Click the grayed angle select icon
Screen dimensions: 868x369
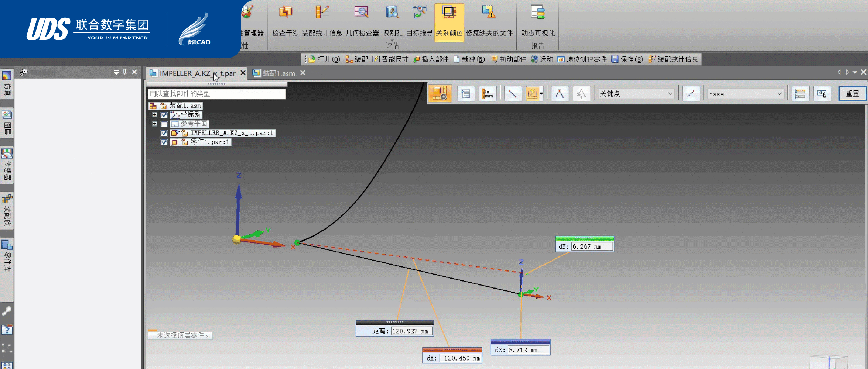[581, 94]
